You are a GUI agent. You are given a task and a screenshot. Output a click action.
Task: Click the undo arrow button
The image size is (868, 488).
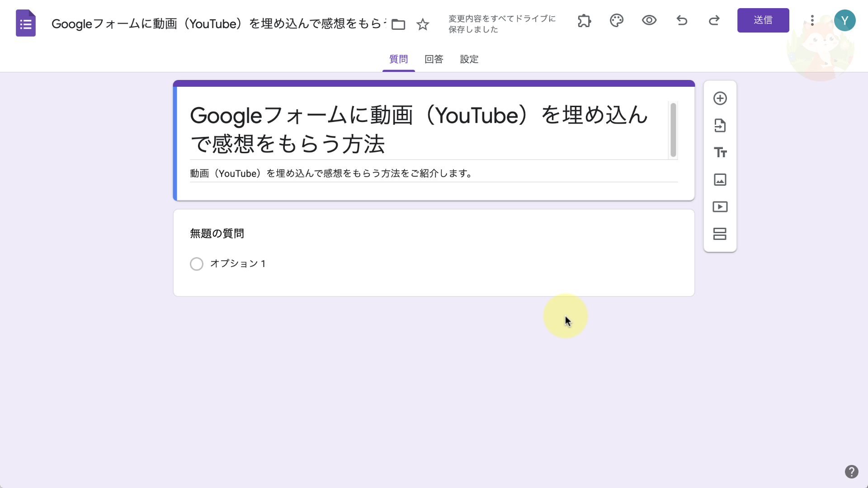tap(681, 20)
